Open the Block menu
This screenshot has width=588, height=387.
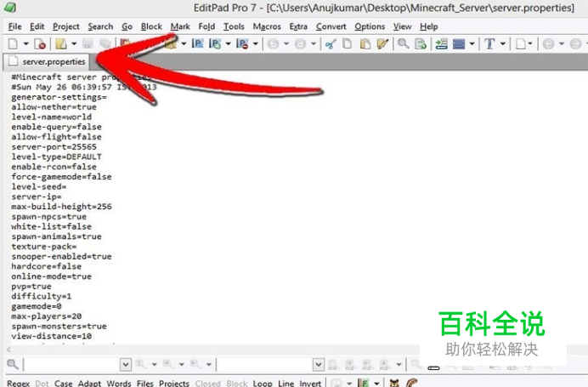pos(151,26)
